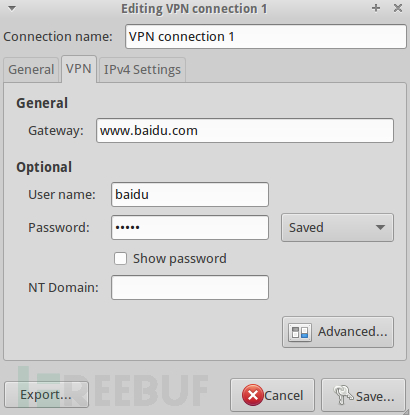
Task: Open the Saved password storage dropdown
Action: (x=337, y=228)
